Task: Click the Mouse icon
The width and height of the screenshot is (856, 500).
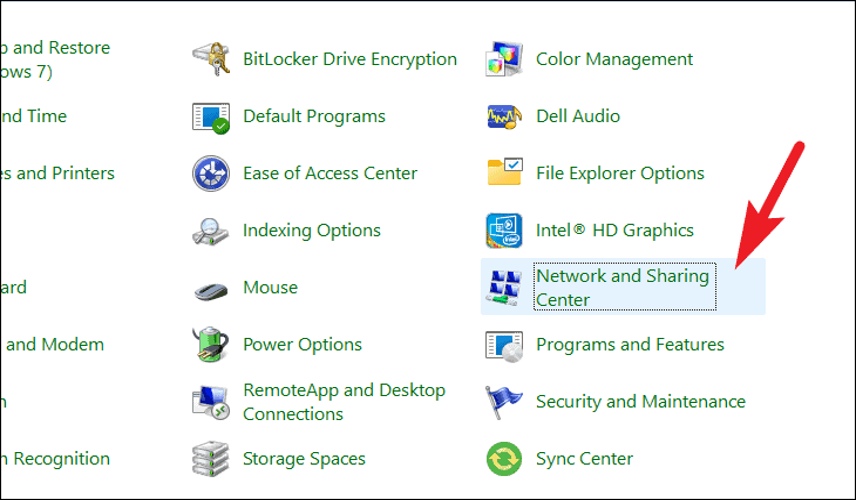Action: coord(211,290)
